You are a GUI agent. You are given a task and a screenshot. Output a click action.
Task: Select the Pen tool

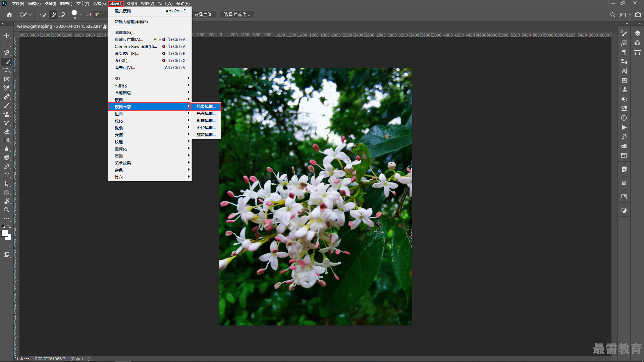(x=7, y=166)
